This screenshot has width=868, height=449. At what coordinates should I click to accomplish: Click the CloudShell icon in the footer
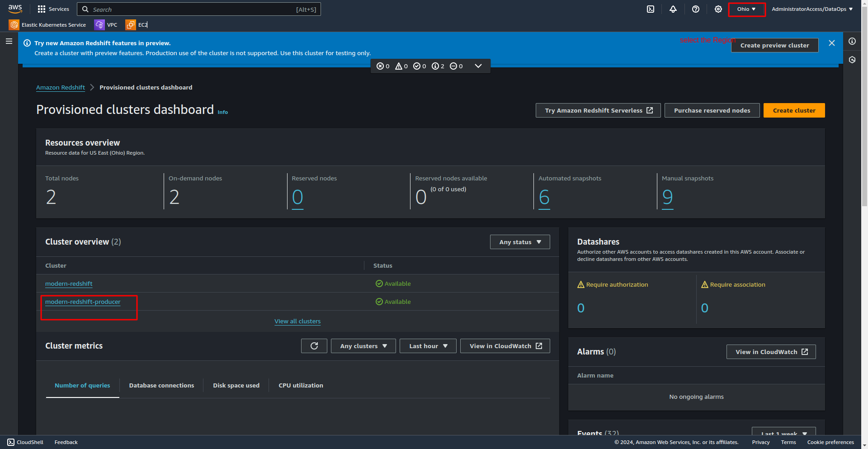pos(11,442)
